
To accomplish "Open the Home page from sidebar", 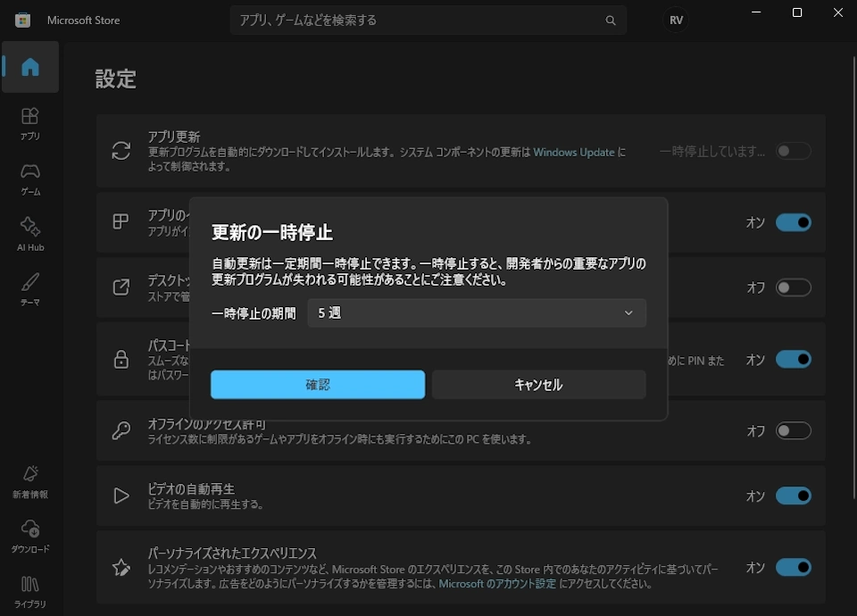I will 30,67.
